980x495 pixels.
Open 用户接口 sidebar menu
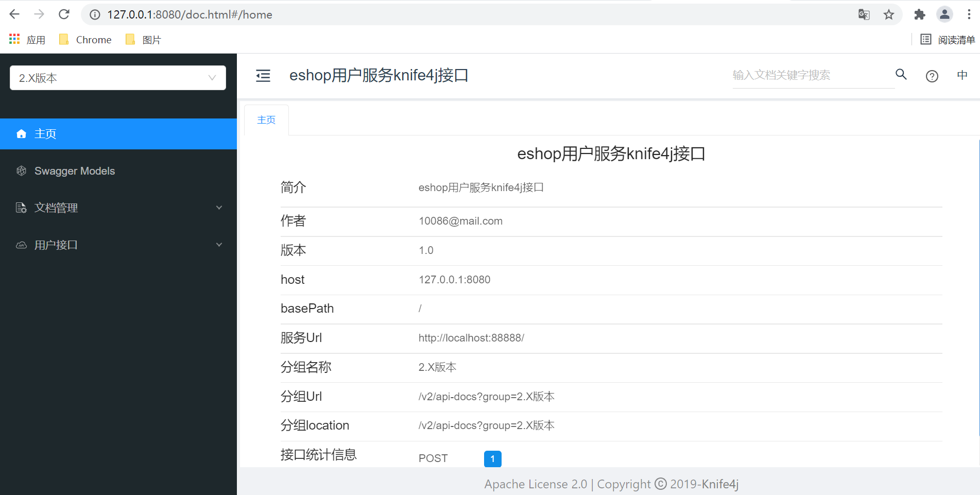click(118, 245)
